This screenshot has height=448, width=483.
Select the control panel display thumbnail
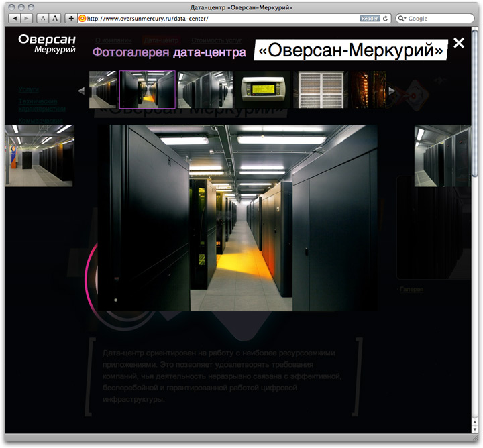[262, 90]
